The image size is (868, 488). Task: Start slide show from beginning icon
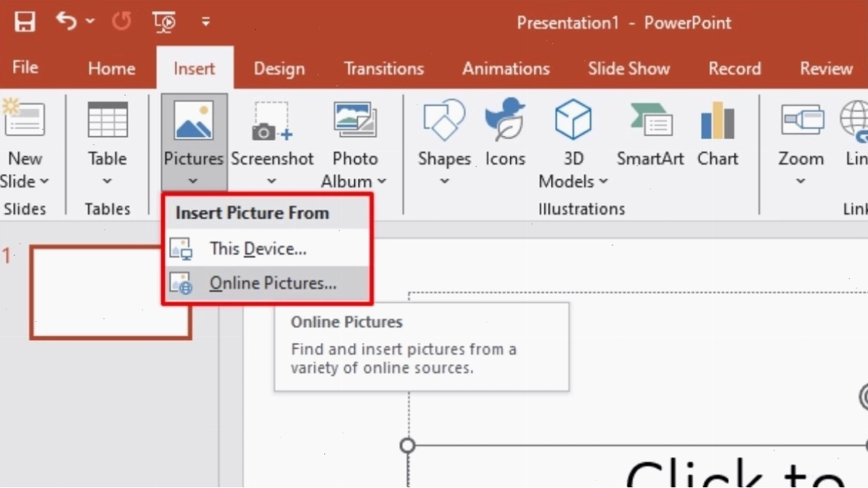coord(164,22)
